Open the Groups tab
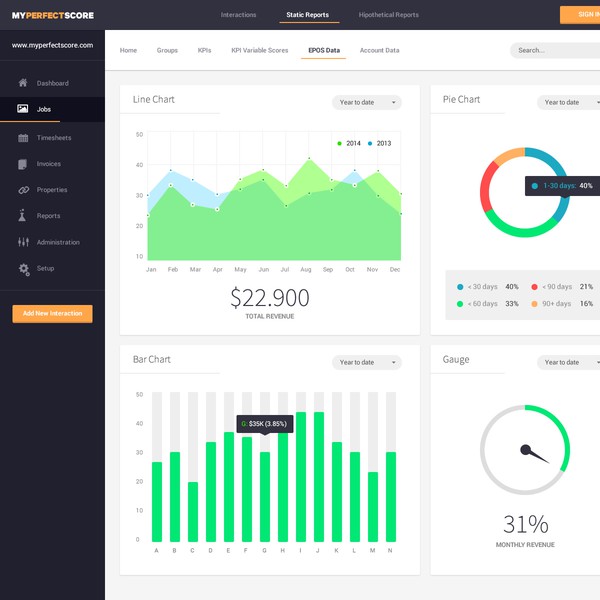The image size is (600, 600). coord(167,50)
